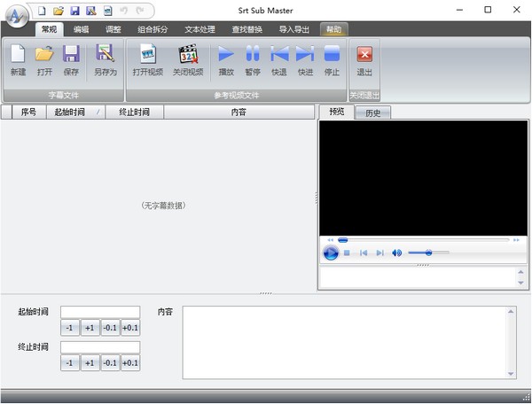Click quick-access save disk icon
Screen dimensions: 532x404
[74, 11]
